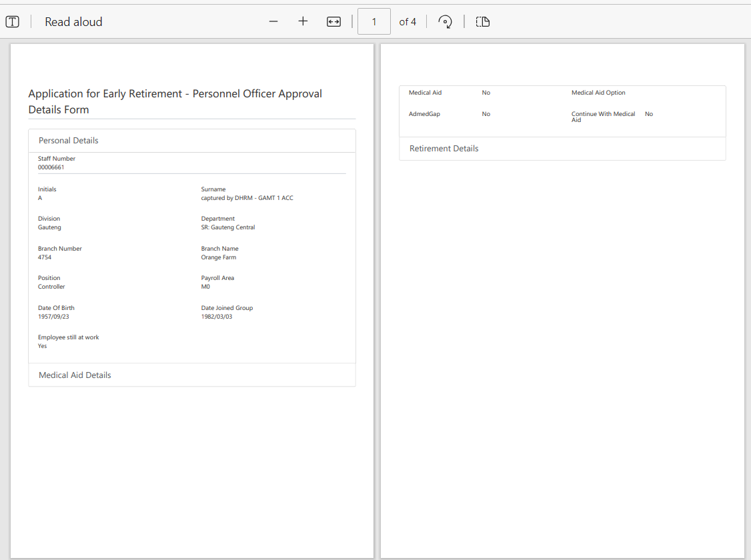Click the 'of 4' page count text
Screen dimensions: 751x560
(x=408, y=21)
